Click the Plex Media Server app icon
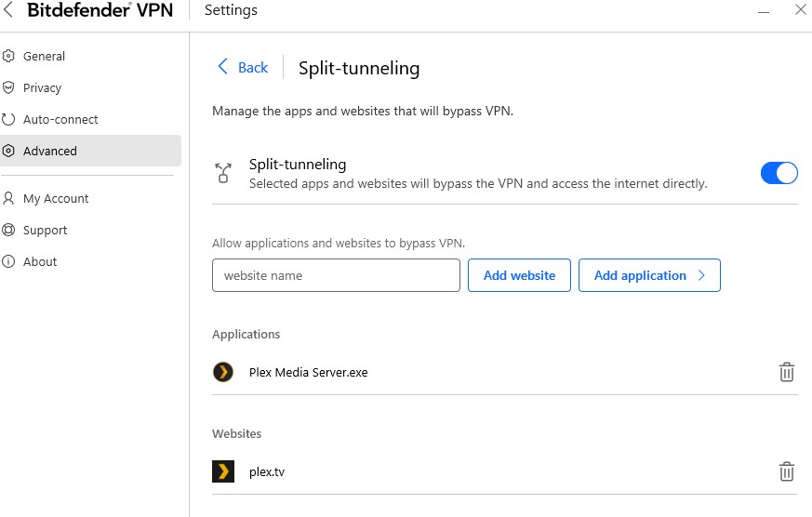The width and height of the screenshot is (812, 517). [x=223, y=372]
